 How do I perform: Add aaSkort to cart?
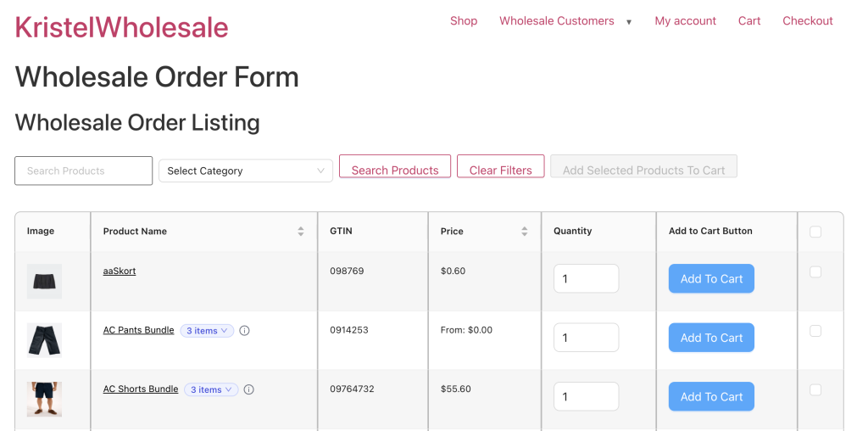coord(711,278)
